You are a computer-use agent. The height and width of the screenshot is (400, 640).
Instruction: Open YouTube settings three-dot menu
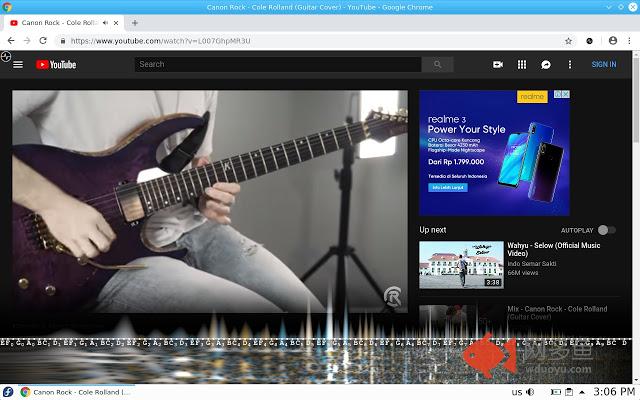(570, 64)
